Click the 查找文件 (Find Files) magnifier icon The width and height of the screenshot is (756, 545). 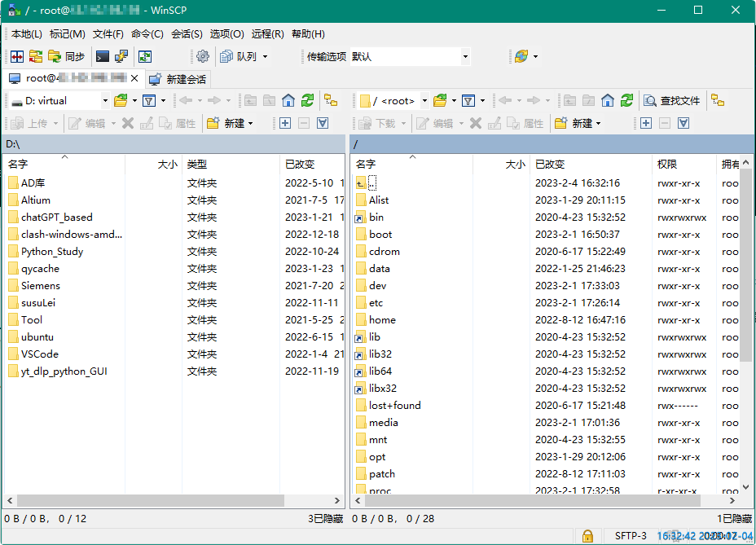(x=668, y=99)
